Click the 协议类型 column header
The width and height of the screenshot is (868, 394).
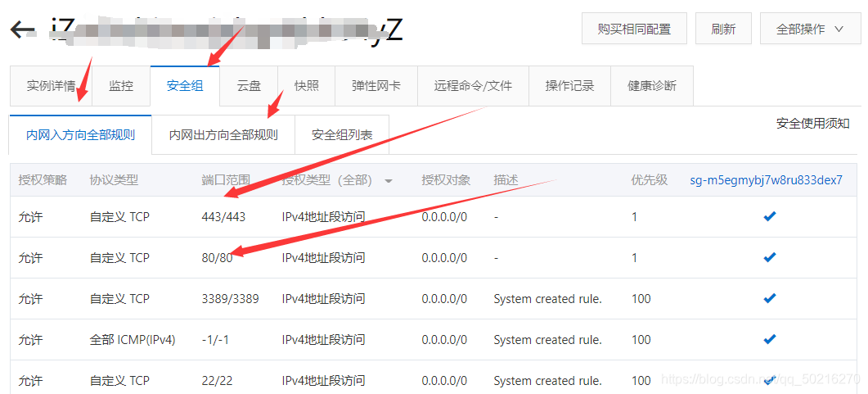114,180
